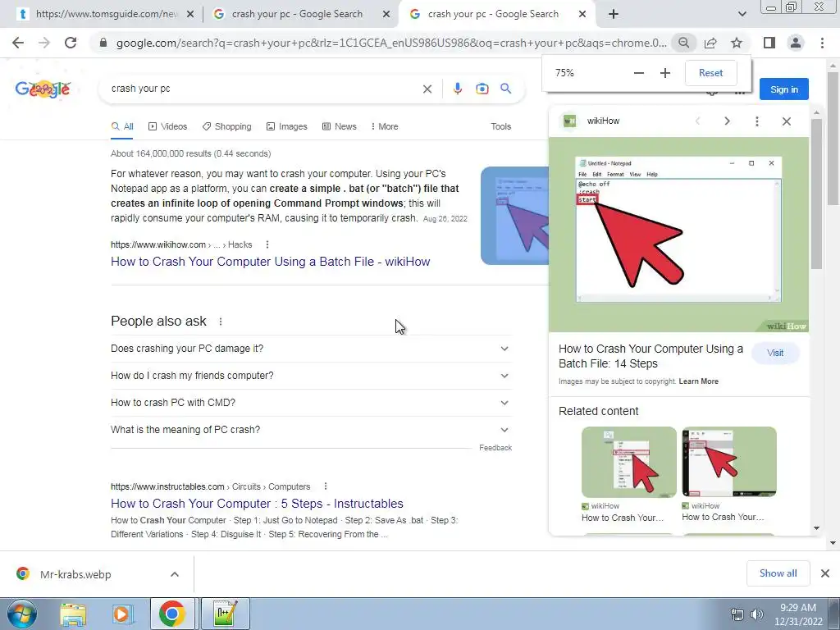The width and height of the screenshot is (840, 630).
Task: Visit the wikiHow page
Action: pyautogui.click(x=775, y=353)
